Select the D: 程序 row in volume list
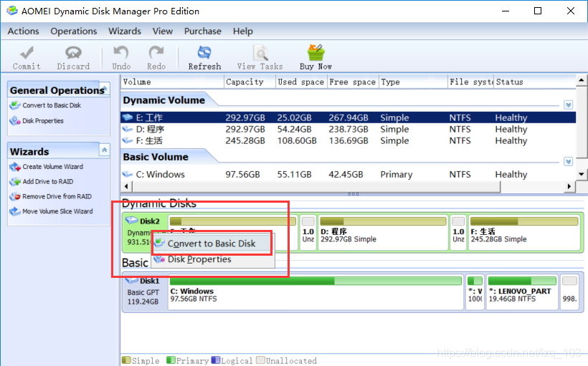This screenshot has width=588, height=366. tap(348, 129)
